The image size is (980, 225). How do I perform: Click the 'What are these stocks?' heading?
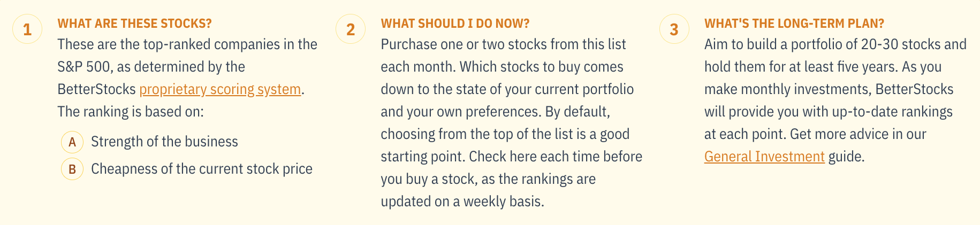[135, 24]
